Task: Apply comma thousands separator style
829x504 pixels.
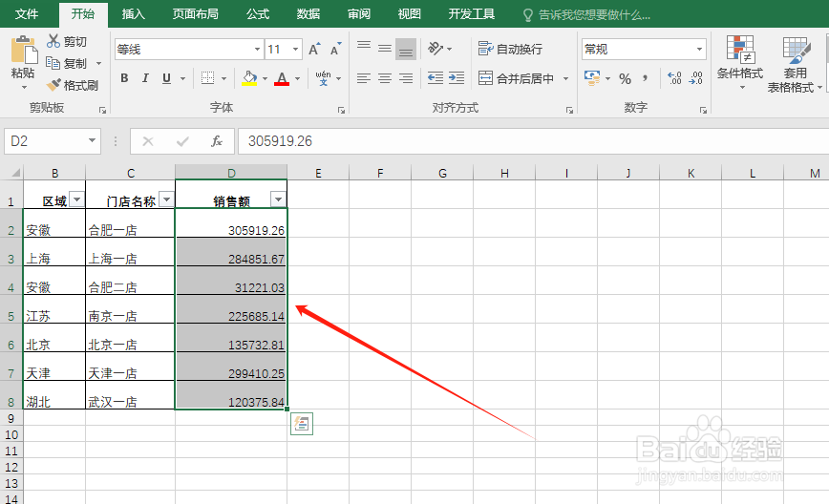Action: click(x=645, y=78)
